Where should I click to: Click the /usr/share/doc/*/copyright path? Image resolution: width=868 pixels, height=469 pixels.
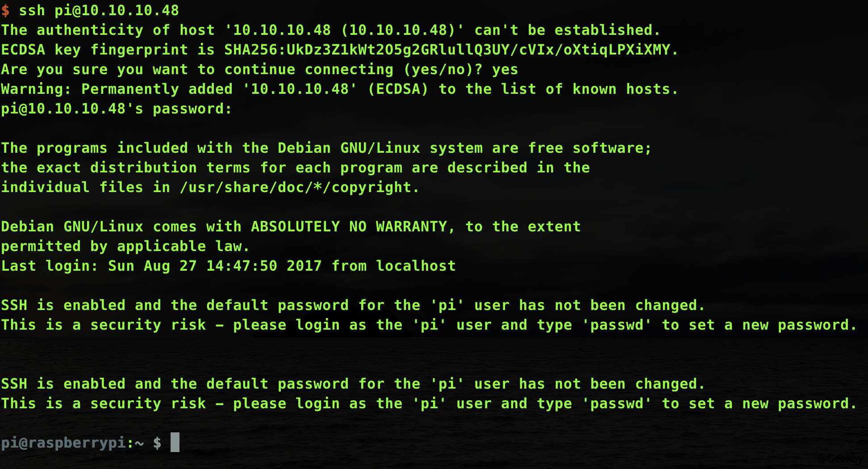pyautogui.click(x=295, y=187)
